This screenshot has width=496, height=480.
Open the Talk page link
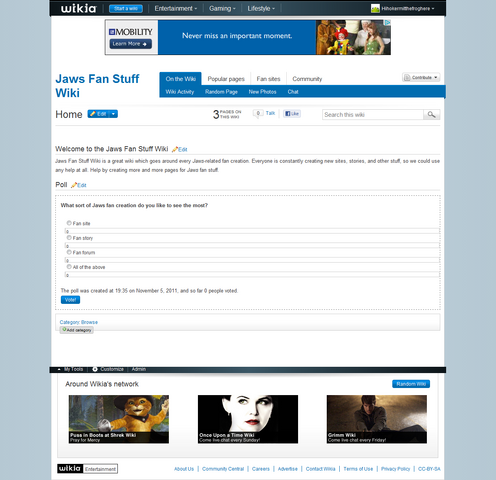(x=270, y=113)
